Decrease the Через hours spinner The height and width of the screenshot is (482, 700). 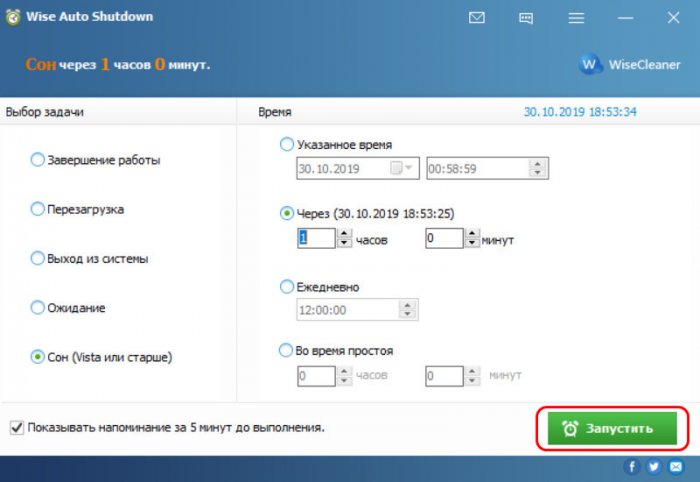click(344, 243)
